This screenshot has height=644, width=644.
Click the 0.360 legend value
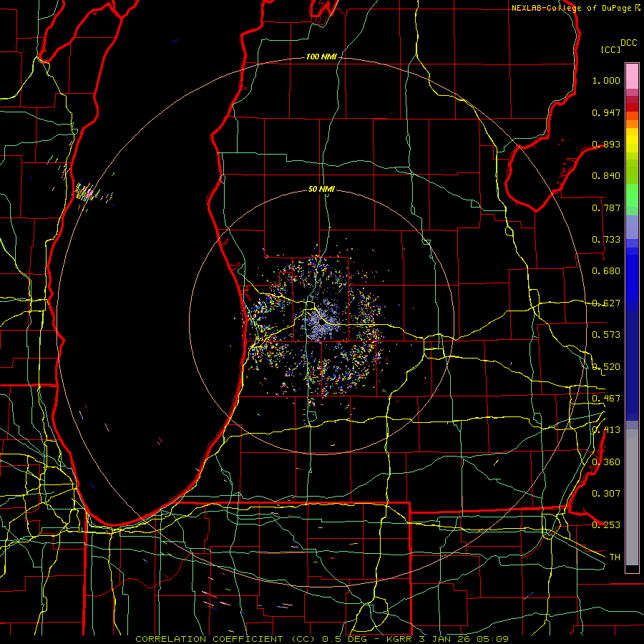click(x=606, y=462)
